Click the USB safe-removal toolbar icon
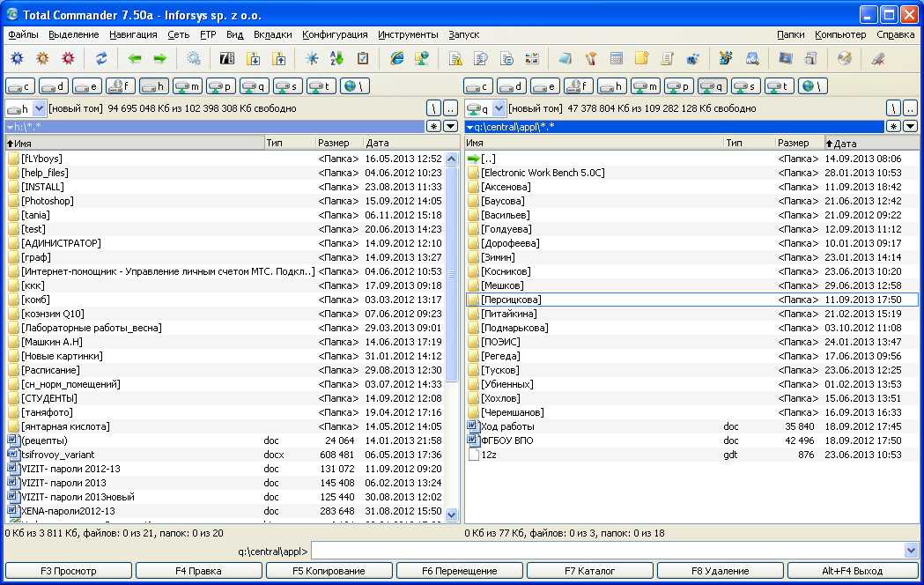 point(878,58)
